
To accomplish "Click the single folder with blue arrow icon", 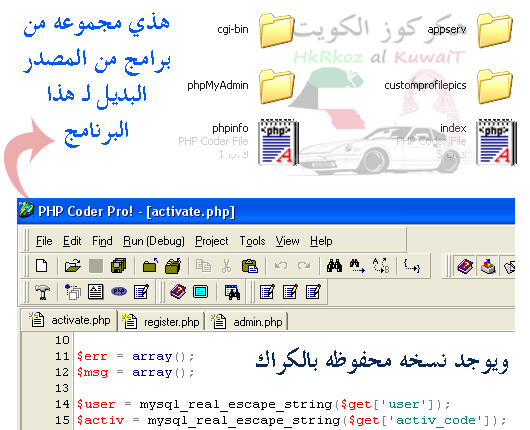I will coord(150,266).
